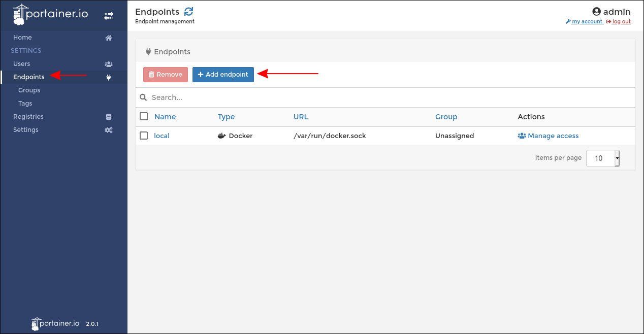Select Groups in the sidebar menu
The width and height of the screenshot is (644, 334).
click(29, 90)
